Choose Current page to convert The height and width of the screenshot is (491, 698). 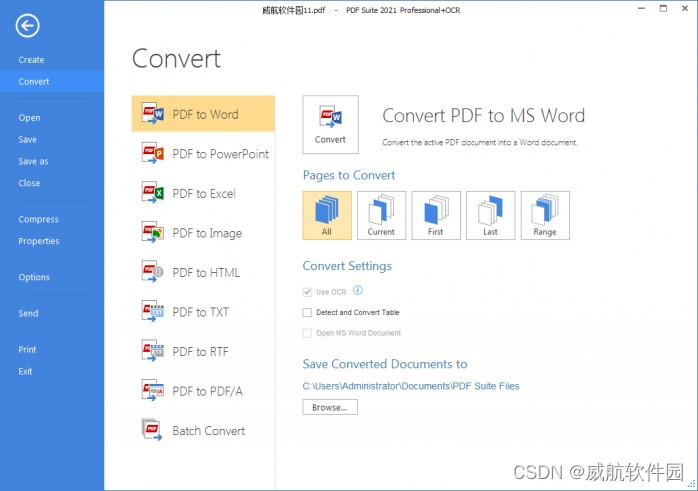click(x=381, y=215)
